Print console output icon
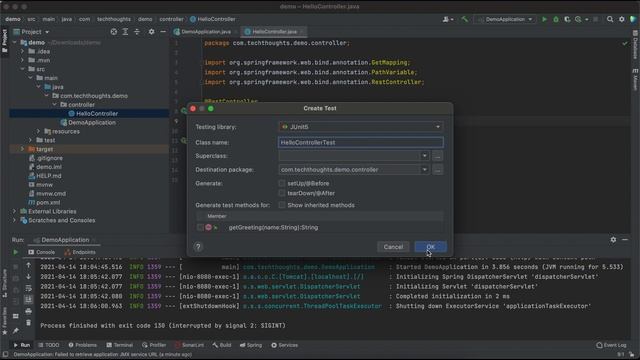This screenshot has width=640, height=360. pos(28,311)
